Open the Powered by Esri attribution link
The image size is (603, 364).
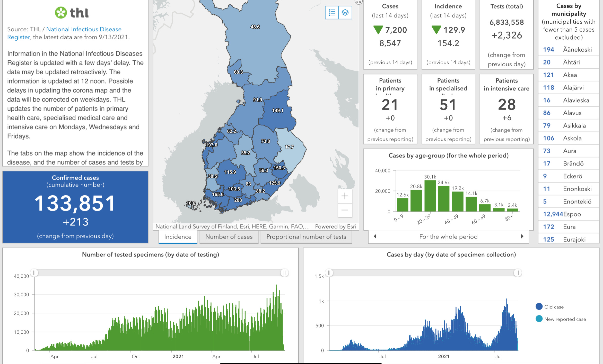click(335, 226)
